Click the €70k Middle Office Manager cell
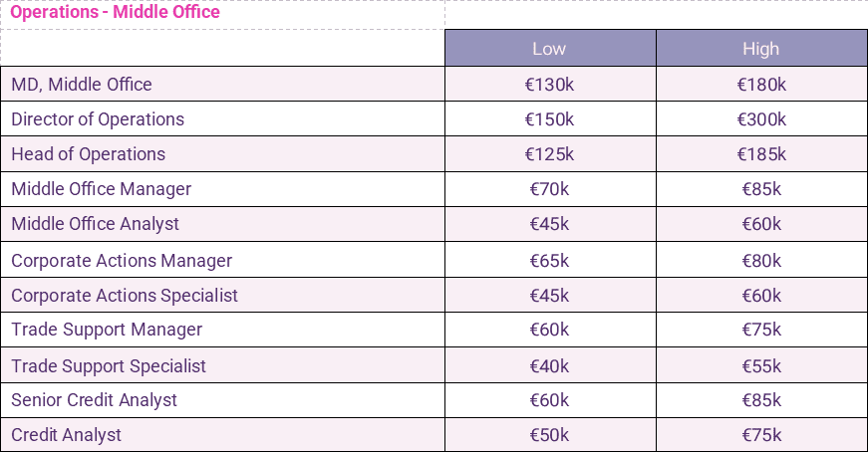This screenshot has width=868, height=452. (x=549, y=189)
